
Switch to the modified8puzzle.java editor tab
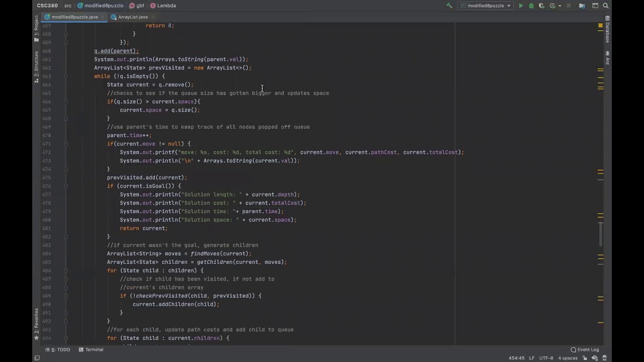74,17
